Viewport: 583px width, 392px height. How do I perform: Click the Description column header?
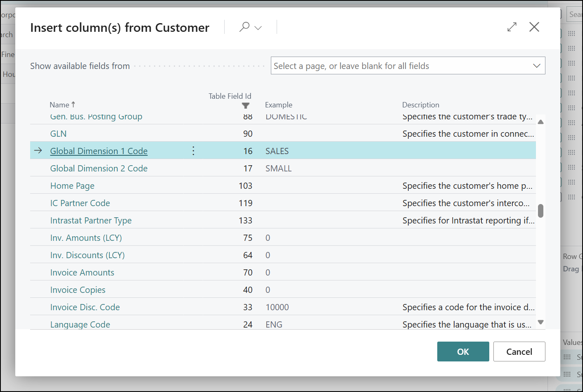(421, 105)
